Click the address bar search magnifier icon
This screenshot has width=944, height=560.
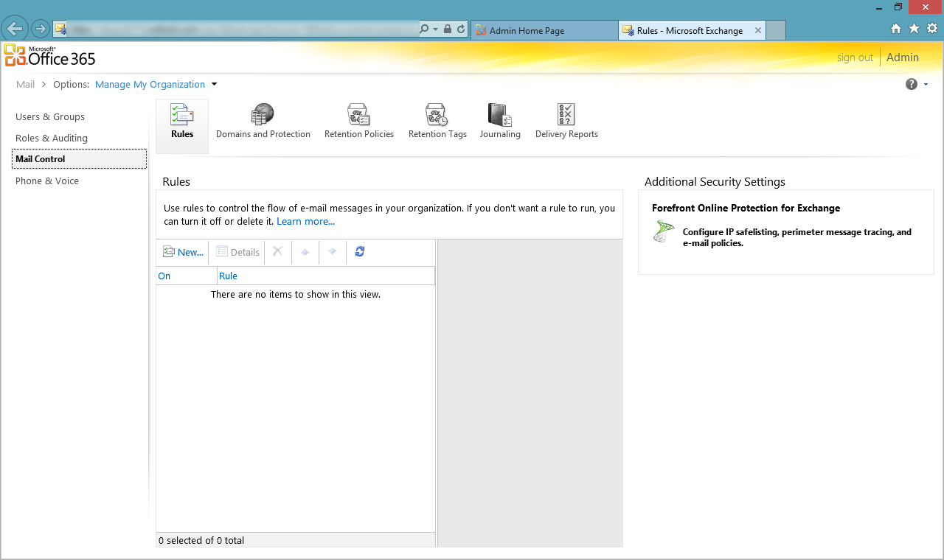[424, 29]
